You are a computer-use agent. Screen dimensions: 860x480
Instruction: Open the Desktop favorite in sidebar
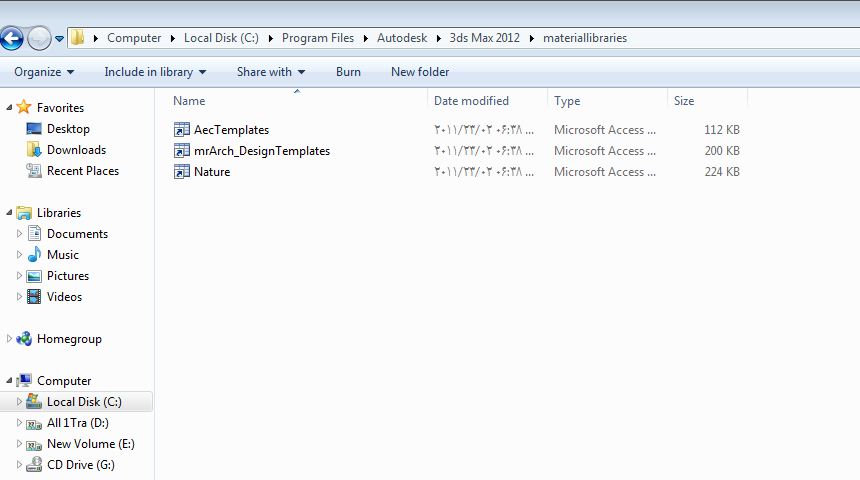(x=67, y=129)
